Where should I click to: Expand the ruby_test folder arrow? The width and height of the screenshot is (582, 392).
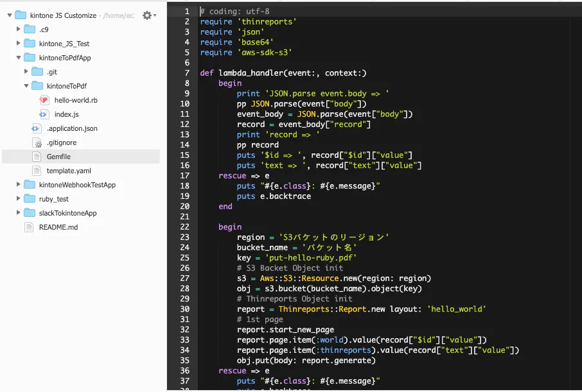[18, 198]
